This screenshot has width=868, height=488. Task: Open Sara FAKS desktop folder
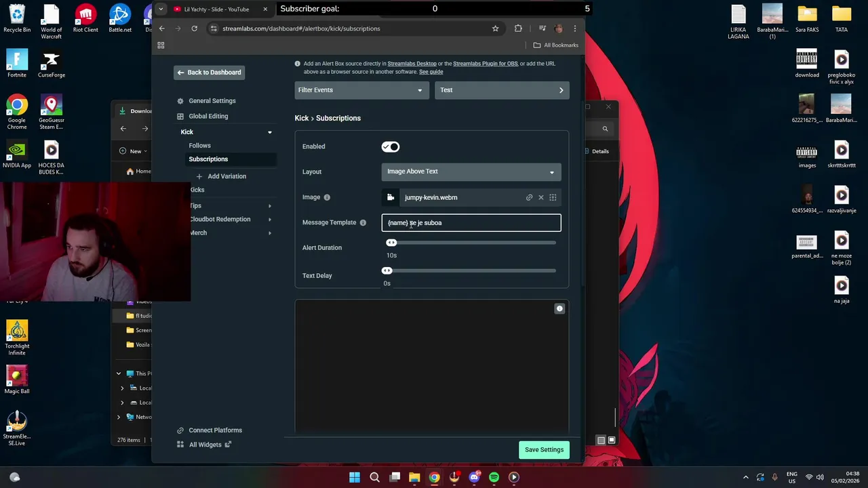click(x=807, y=19)
